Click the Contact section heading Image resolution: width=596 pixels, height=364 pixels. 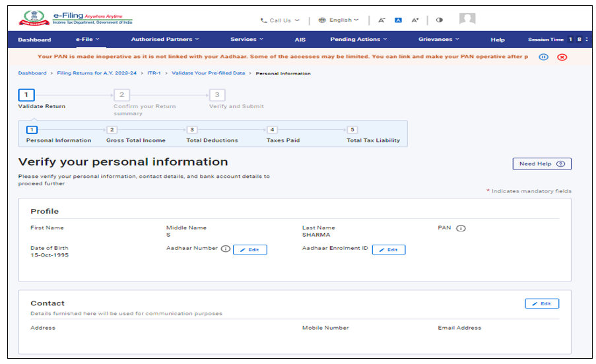point(48,303)
